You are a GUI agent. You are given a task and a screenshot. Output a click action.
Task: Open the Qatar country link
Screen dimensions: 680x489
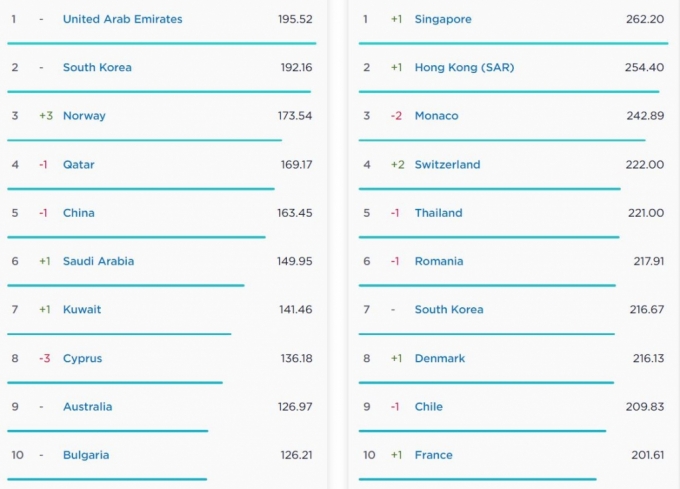pos(78,165)
